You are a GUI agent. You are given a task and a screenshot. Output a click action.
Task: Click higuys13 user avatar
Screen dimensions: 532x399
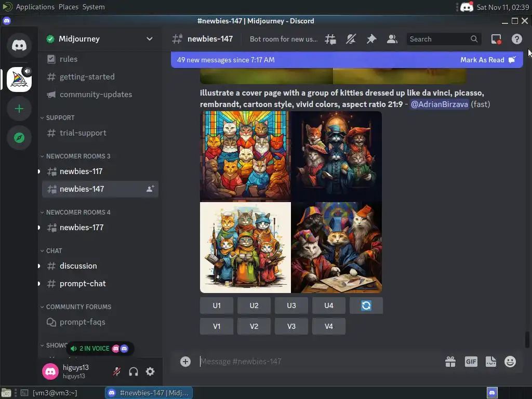click(x=50, y=371)
